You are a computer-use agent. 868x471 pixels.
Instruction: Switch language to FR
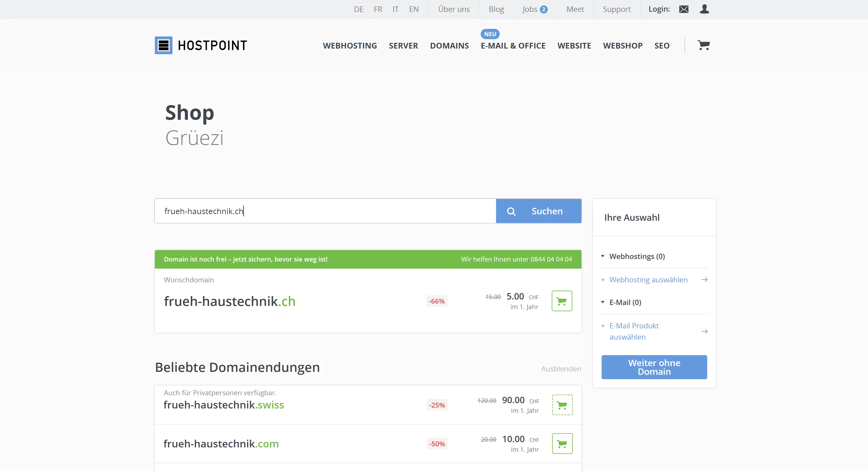[x=378, y=9]
